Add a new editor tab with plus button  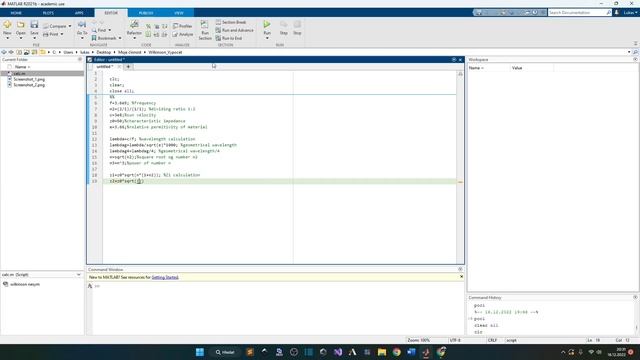(x=128, y=67)
